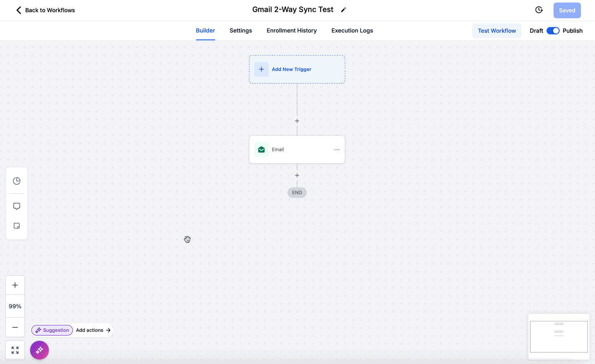Add a sticky note from sidebar

coord(17,226)
